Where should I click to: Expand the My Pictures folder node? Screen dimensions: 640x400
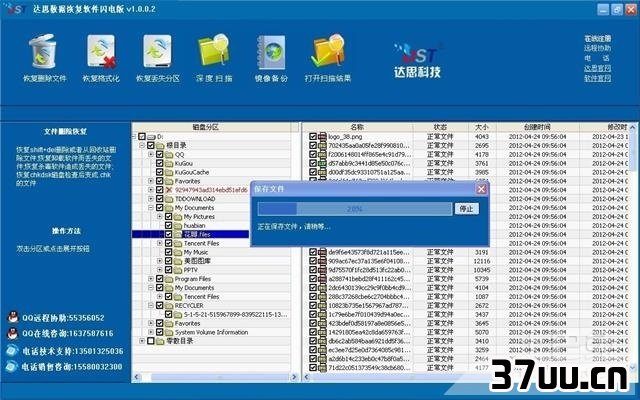pyautogui.click(x=160, y=216)
